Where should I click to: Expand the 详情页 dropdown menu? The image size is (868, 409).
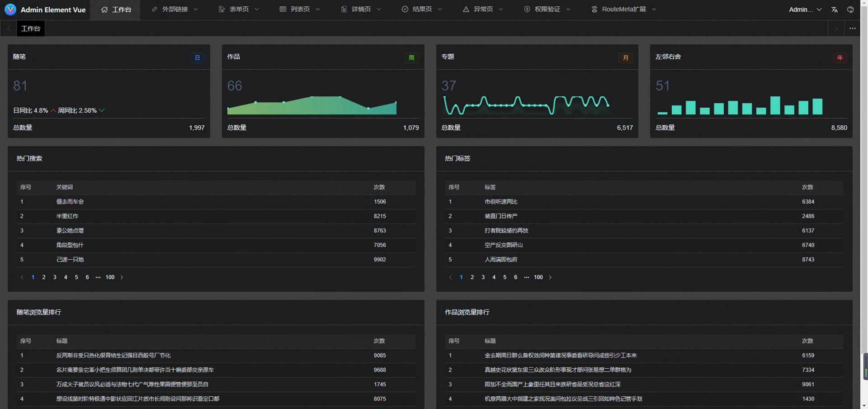click(379, 10)
